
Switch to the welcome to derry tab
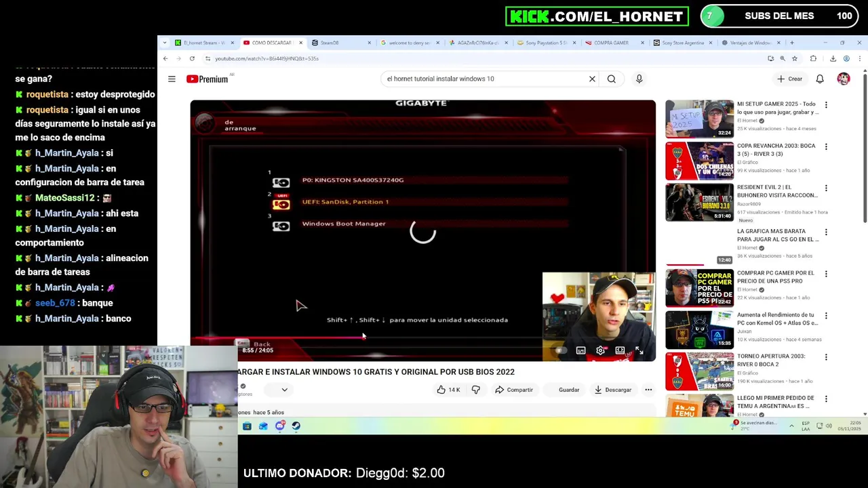(x=410, y=43)
